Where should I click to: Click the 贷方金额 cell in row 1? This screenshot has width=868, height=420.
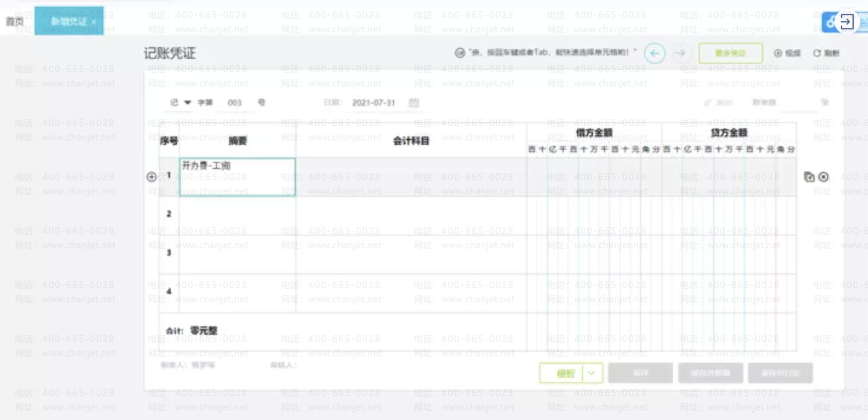coord(729,177)
